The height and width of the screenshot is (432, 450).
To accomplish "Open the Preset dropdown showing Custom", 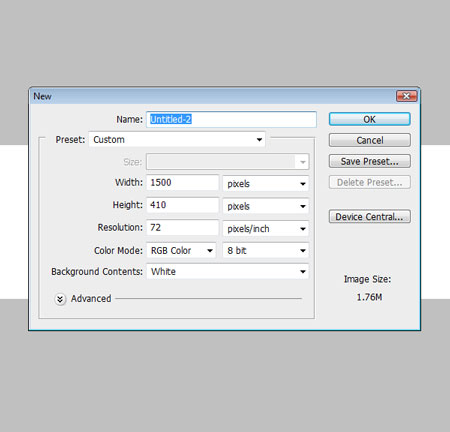I will coord(177,139).
